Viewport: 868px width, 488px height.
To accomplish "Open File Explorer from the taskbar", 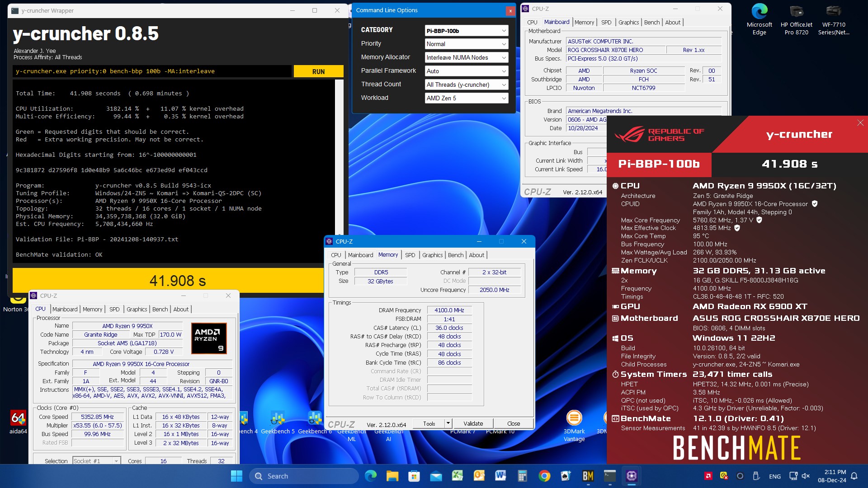I will 392,476.
